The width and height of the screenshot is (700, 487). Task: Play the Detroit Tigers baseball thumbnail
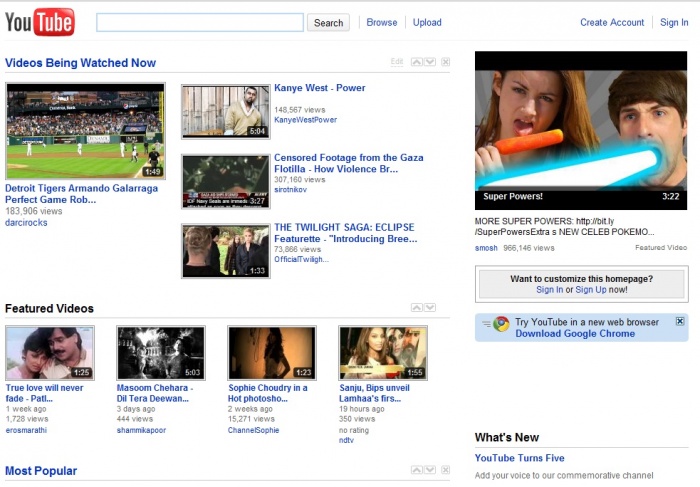pos(85,131)
